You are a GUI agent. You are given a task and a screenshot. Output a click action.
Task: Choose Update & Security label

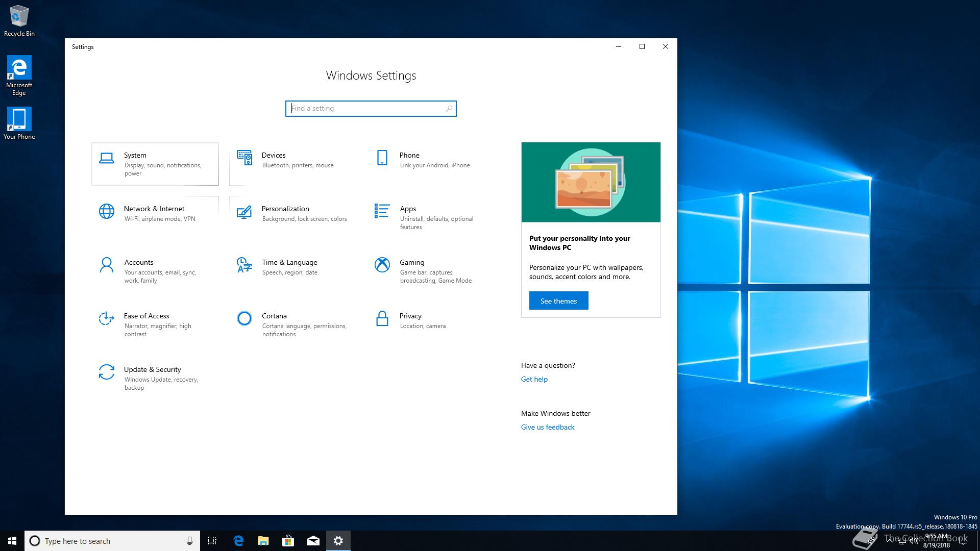[153, 369]
